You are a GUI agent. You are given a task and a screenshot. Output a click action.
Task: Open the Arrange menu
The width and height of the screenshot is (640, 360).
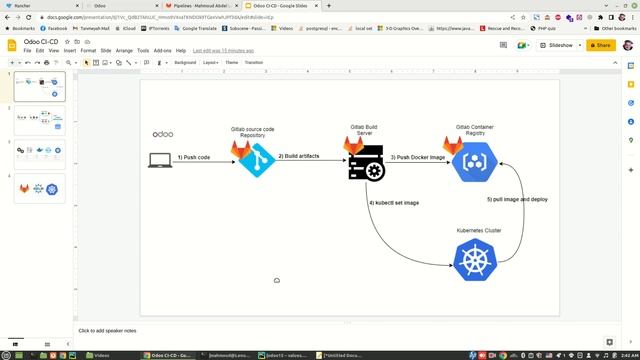click(124, 51)
